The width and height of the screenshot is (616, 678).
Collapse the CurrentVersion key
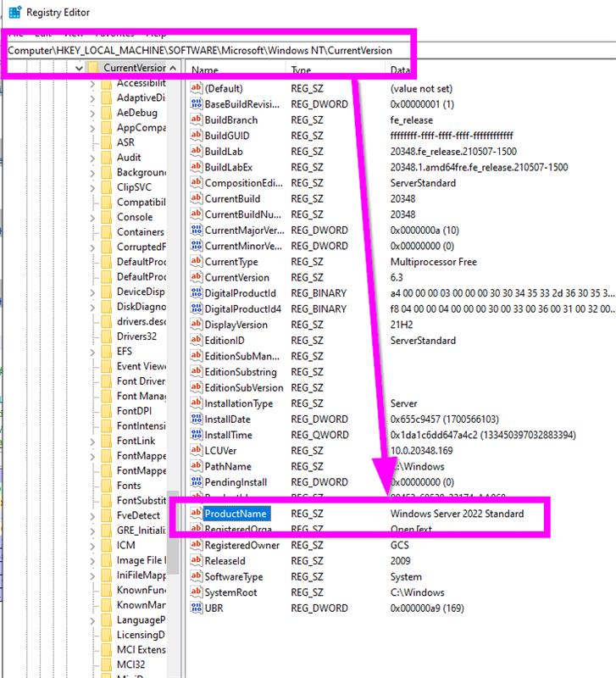(x=78, y=68)
